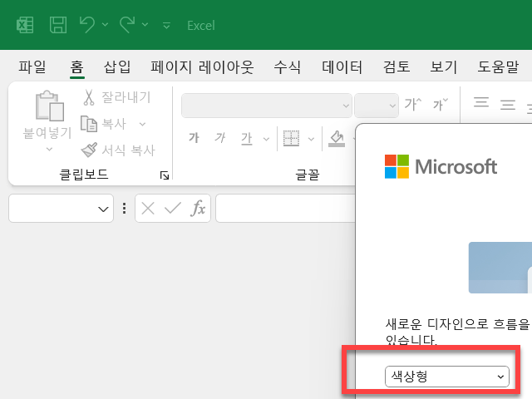Confirm entry with checkmark icon
This screenshot has width=532, height=399.
173,208
